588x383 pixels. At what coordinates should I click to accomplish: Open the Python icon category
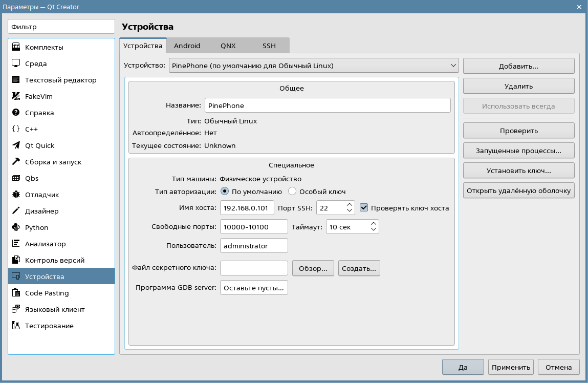tap(16, 227)
